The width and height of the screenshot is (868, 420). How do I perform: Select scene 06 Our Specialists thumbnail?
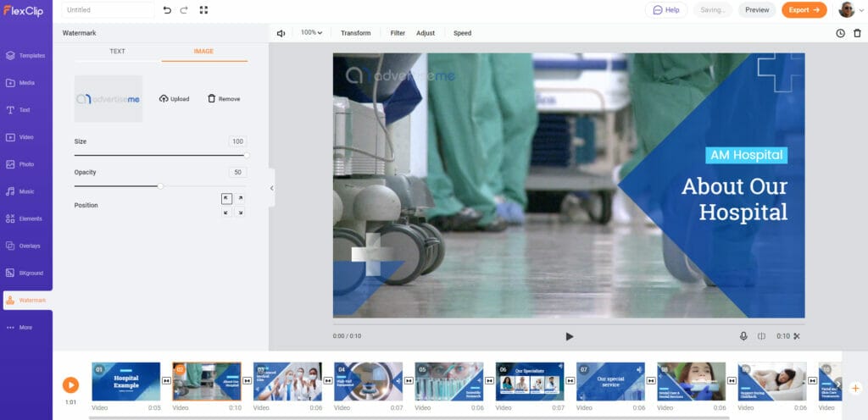click(x=530, y=381)
